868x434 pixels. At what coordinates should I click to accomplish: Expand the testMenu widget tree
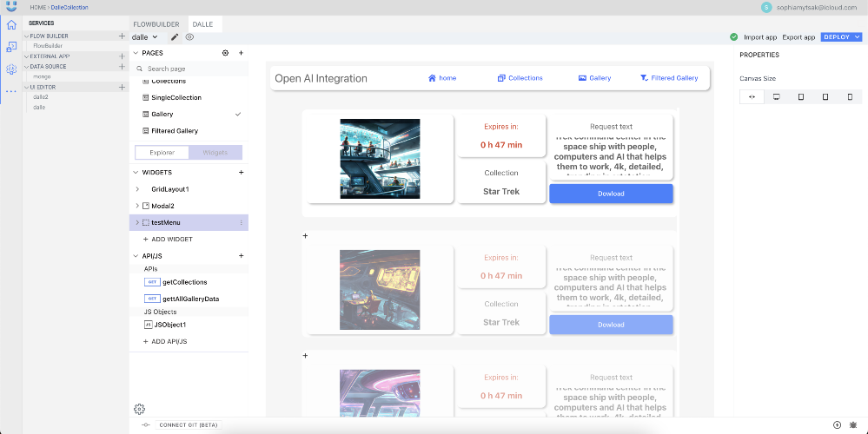(137, 223)
